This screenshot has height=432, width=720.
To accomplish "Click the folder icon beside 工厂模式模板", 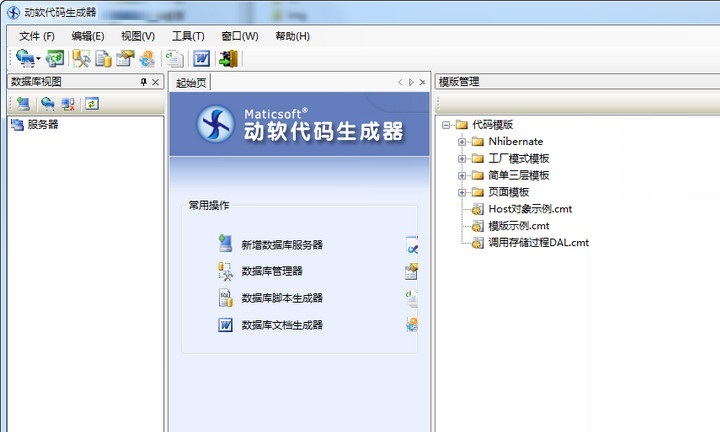I will point(478,158).
